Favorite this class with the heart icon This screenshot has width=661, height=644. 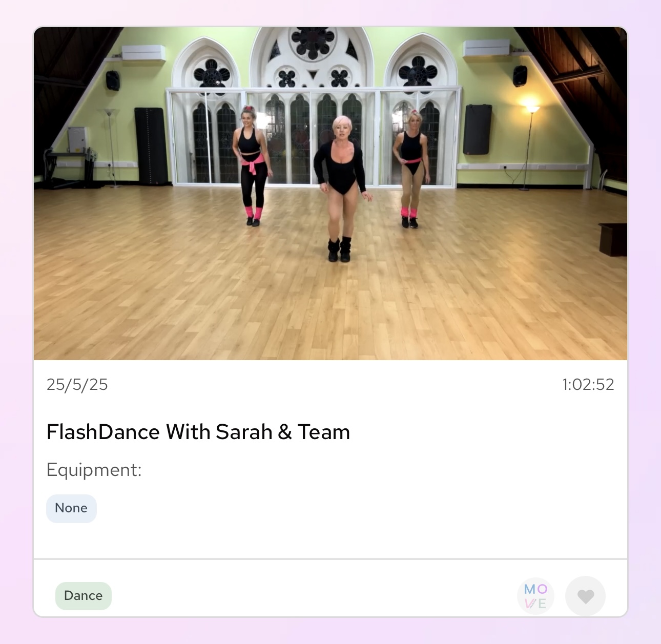pos(585,596)
